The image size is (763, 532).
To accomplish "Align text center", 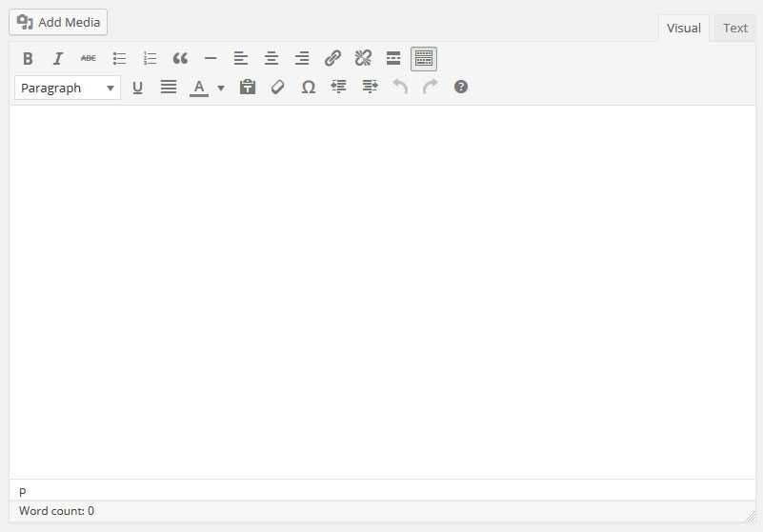I will pyautogui.click(x=271, y=59).
